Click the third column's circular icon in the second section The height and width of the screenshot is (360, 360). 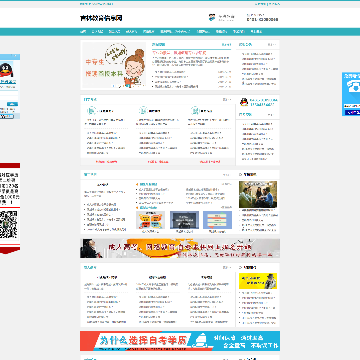(195, 111)
